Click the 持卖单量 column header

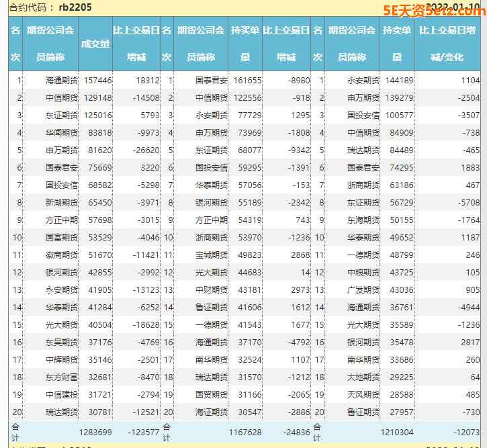pyautogui.click(x=397, y=44)
